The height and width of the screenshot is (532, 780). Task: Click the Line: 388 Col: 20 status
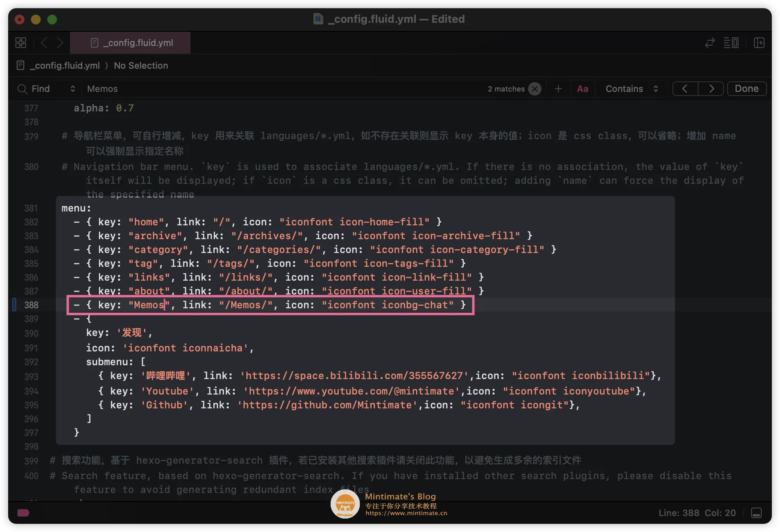tap(697, 513)
